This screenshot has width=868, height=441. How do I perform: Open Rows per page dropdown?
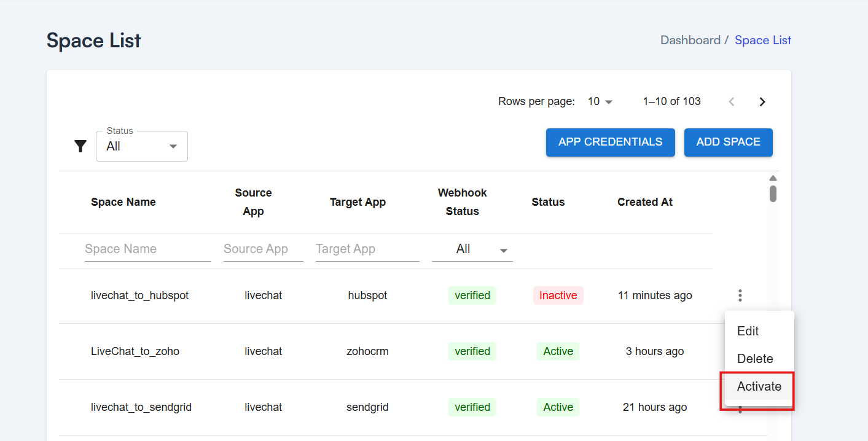pos(600,101)
